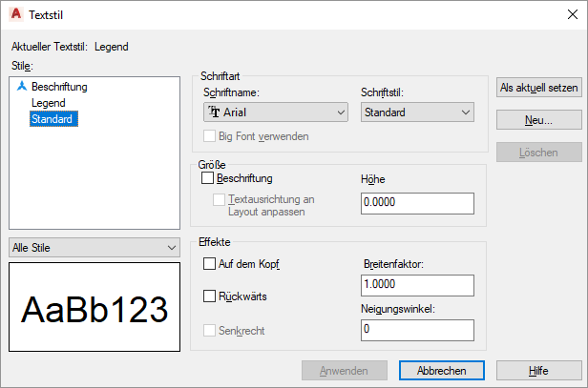Toggle the Senkrecht checkbox

click(209, 330)
